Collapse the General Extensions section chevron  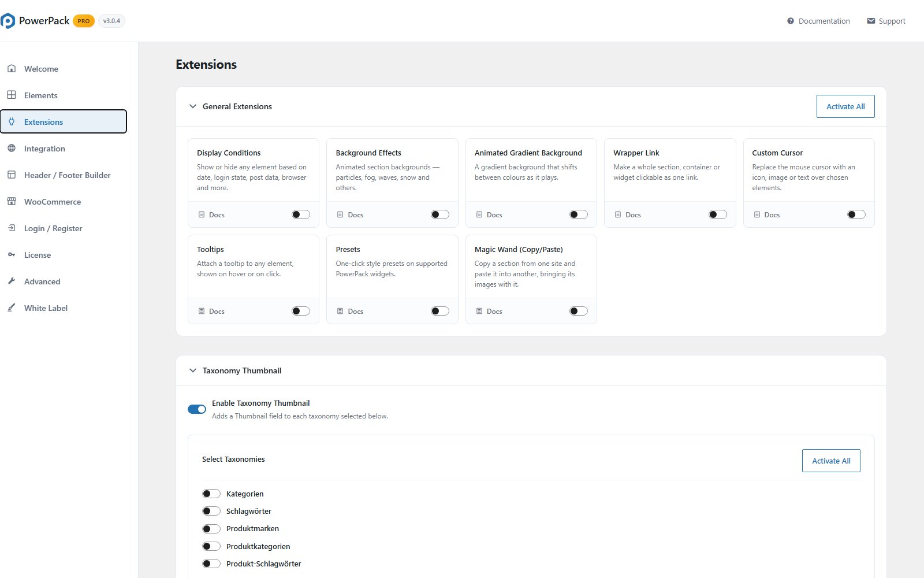coord(193,106)
